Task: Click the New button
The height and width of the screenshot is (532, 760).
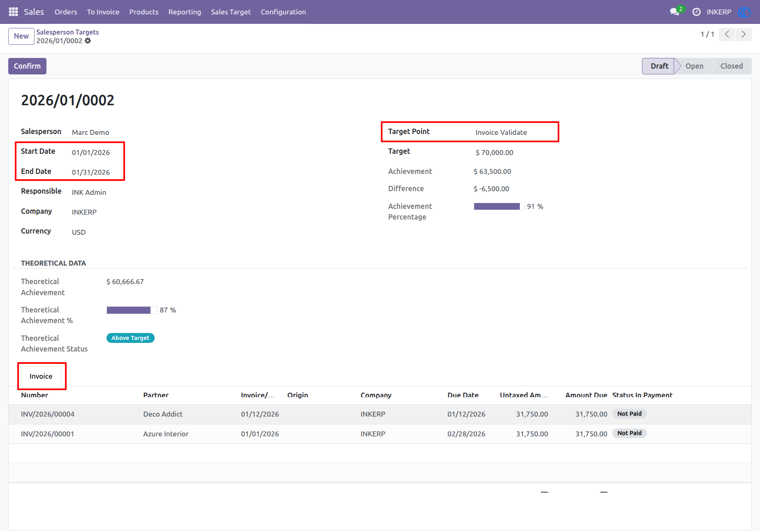Action: pyautogui.click(x=21, y=36)
